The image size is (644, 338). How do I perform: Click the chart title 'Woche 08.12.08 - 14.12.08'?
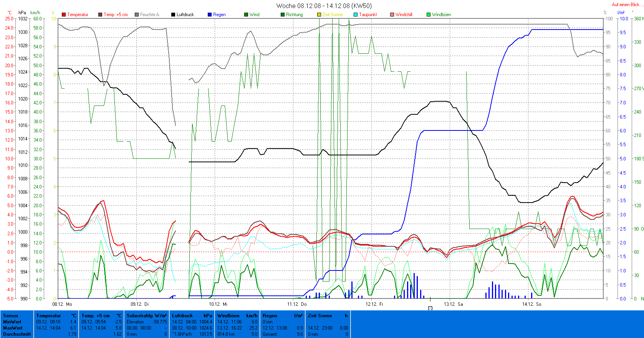(324, 6)
